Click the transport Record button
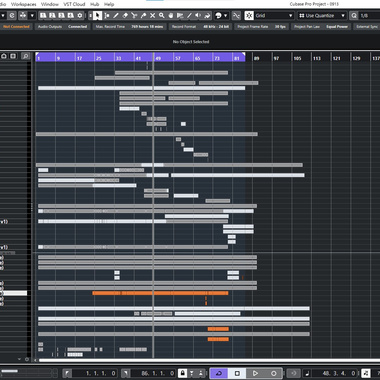Image resolution: width=380 pixels, height=380 pixels. click(273, 373)
